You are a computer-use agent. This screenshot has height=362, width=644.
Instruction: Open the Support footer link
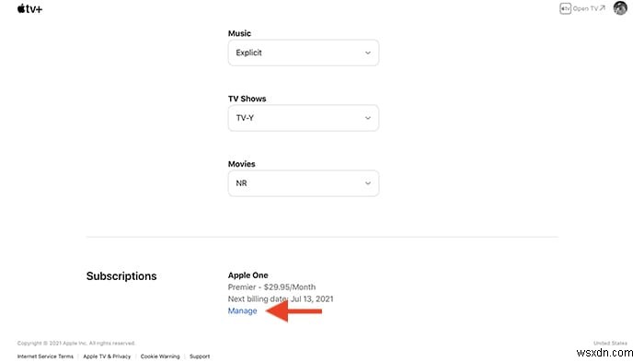pyautogui.click(x=200, y=356)
